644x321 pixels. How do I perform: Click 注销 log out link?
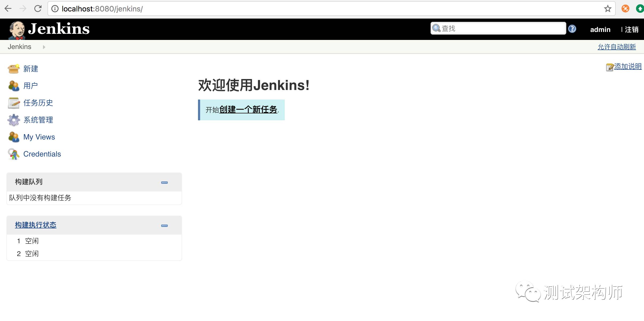click(x=631, y=30)
